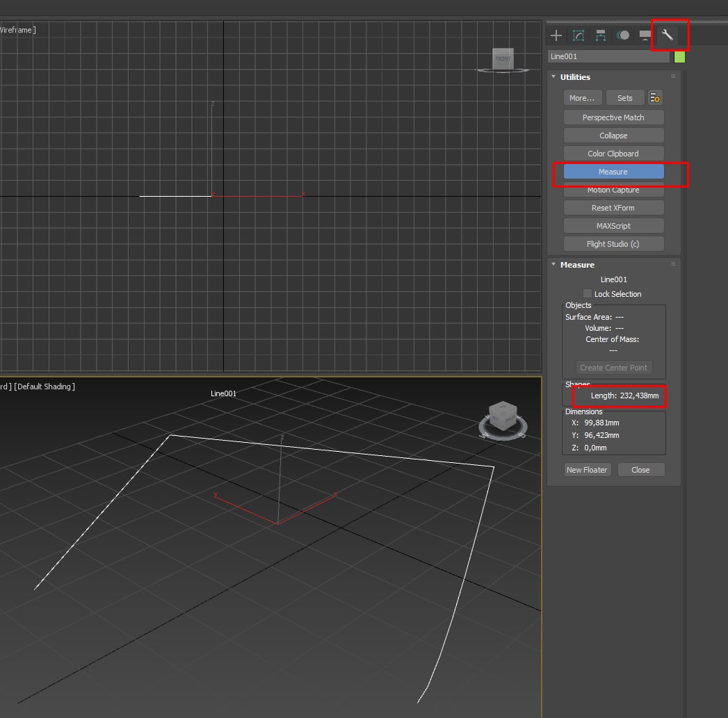The height and width of the screenshot is (718, 728).
Task: Open the Wireframe viewport label menu
Action: click(17, 30)
